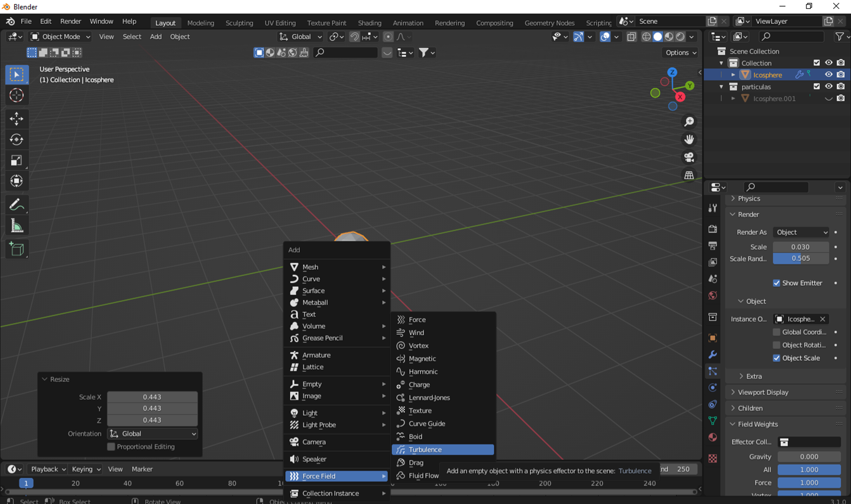
Task: Open the World properties tab icon
Action: 712,295
